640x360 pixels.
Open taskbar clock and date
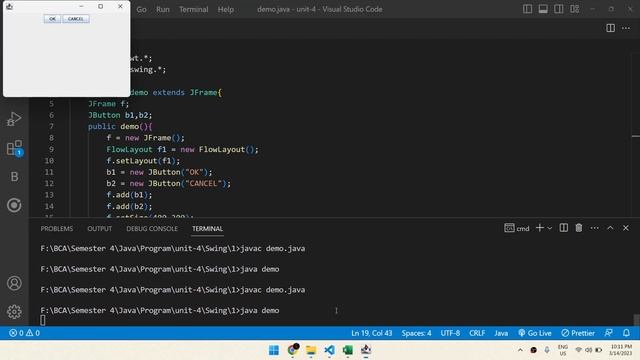pyautogui.click(x=621, y=350)
